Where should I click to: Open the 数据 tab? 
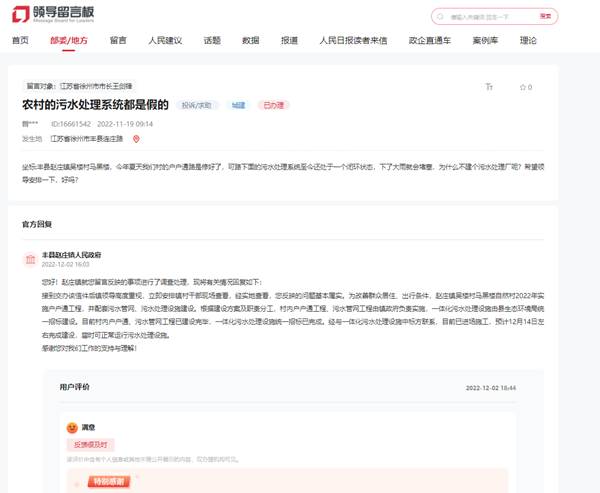point(251,40)
